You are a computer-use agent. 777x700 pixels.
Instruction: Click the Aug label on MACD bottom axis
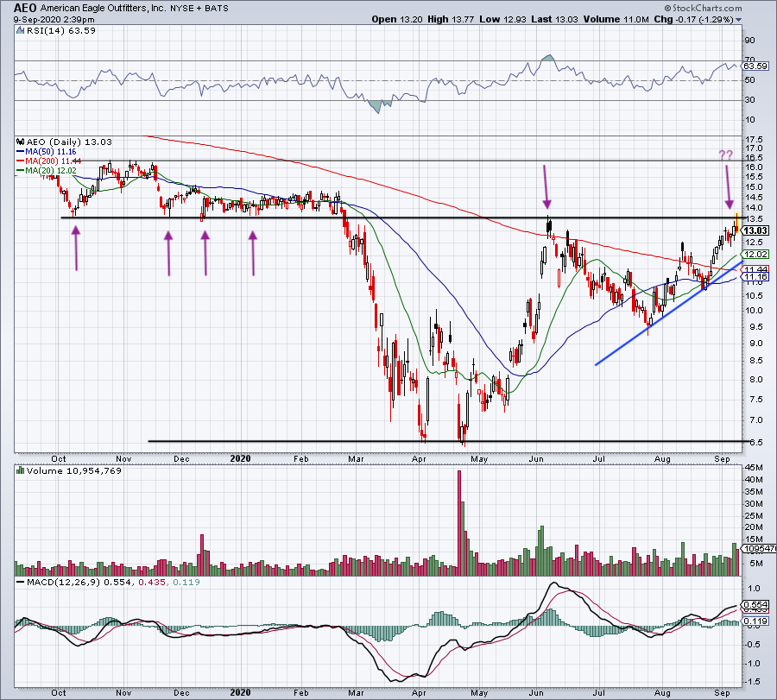(x=662, y=692)
